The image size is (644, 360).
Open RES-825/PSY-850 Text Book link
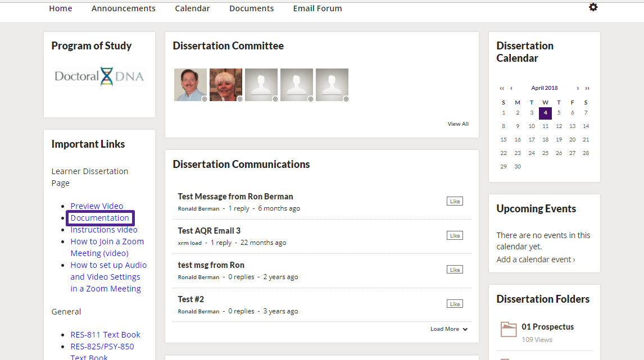(x=102, y=352)
